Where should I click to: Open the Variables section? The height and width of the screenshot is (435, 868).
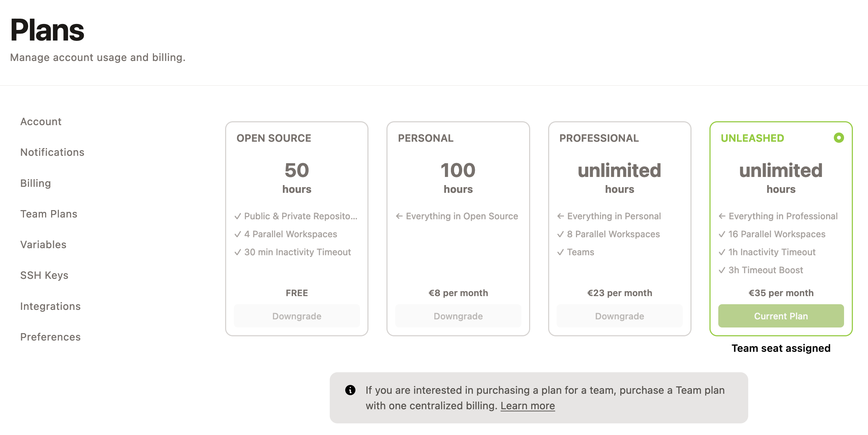click(x=43, y=244)
